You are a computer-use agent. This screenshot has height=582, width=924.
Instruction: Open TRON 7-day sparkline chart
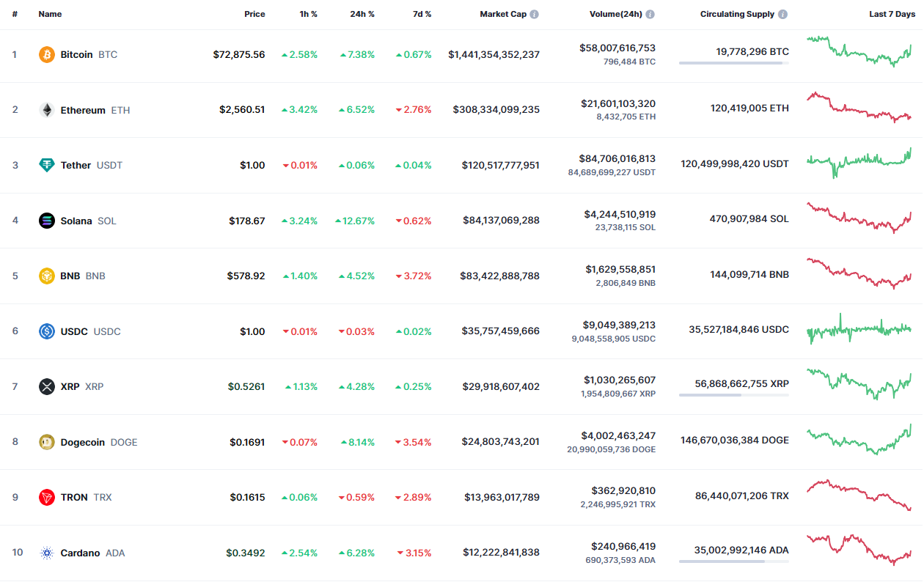pyautogui.click(x=859, y=495)
